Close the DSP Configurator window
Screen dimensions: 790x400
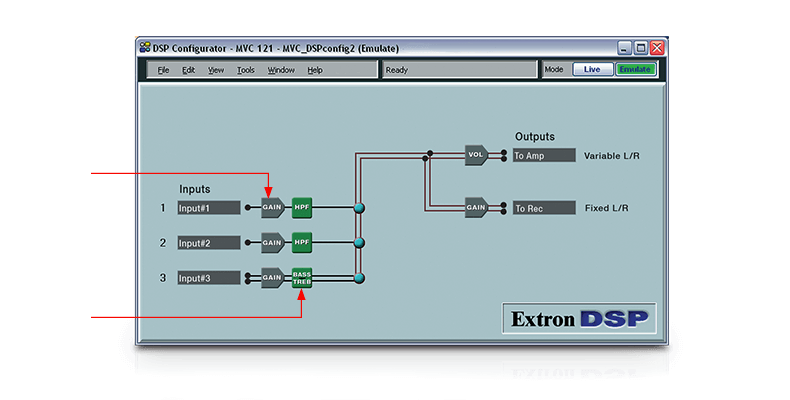657,48
